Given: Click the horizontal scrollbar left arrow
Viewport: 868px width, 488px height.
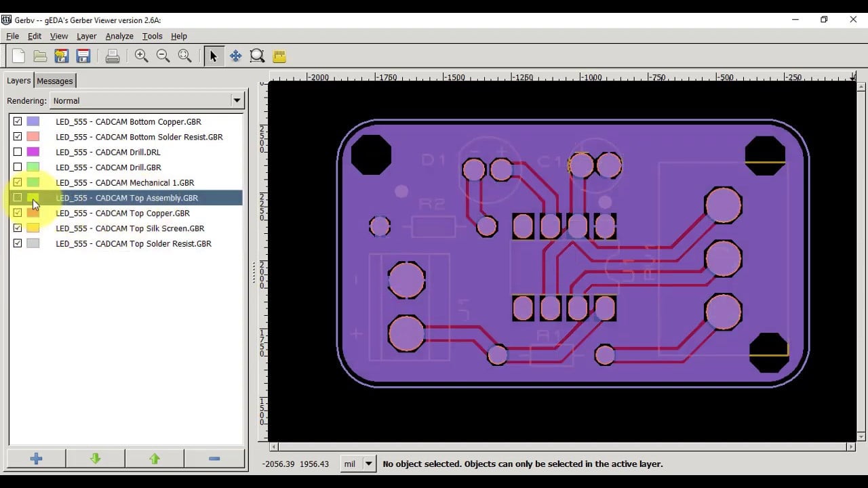Looking at the screenshot, I should [x=274, y=447].
